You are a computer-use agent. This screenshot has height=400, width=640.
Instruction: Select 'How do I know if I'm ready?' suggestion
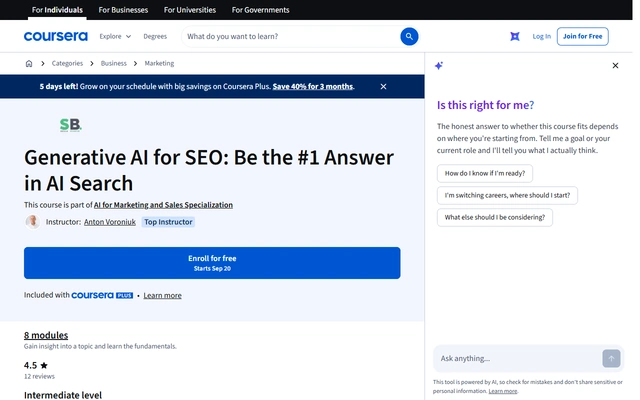(484, 173)
